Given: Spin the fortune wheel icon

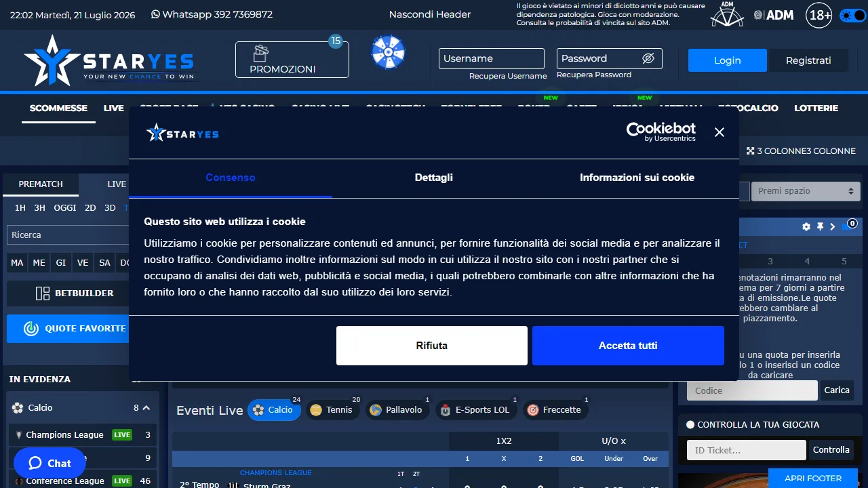Looking at the screenshot, I should tap(389, 52).
